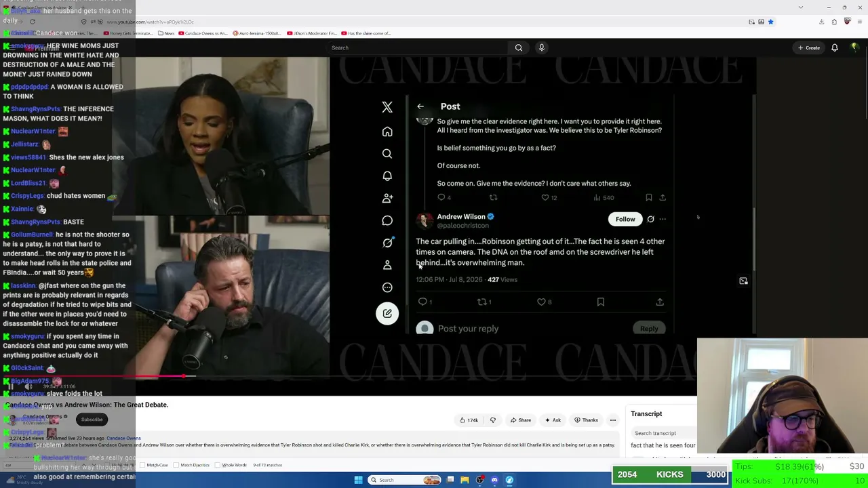Bookmark Andrew Wilson's post
Image resolution: width=868 pixels, height=488 pixels.
pos(601,302)
